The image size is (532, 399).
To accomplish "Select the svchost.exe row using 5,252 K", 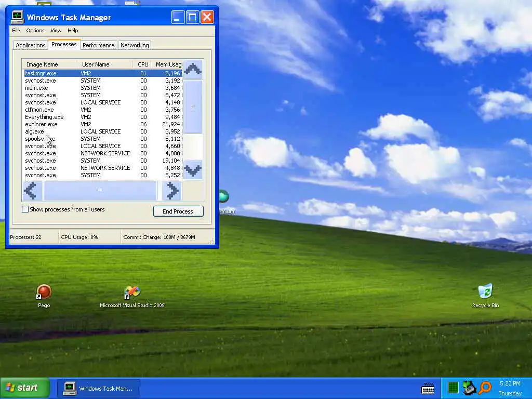I will click(103, 176).
